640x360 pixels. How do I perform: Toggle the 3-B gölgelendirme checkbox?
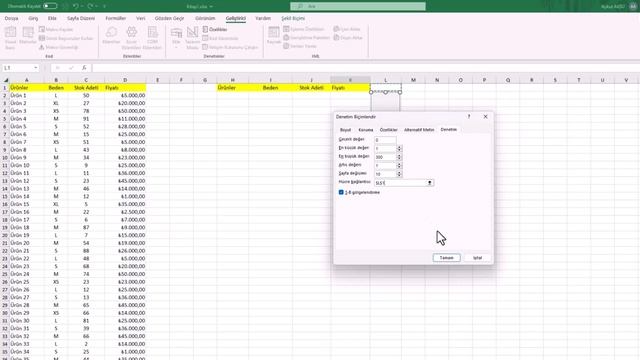click(341, 192)
